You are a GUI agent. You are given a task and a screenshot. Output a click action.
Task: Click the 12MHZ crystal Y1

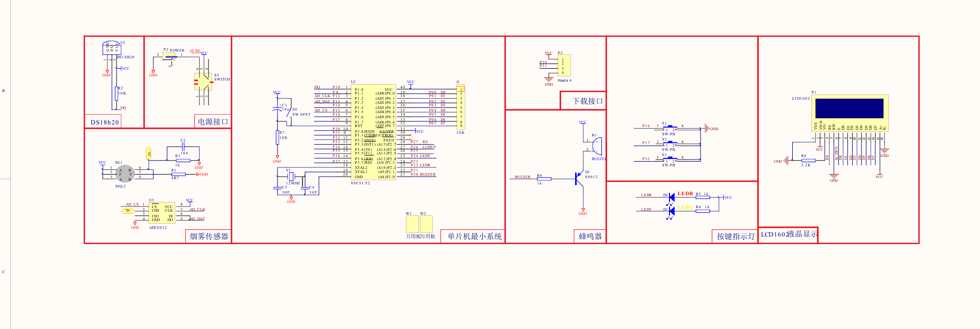tap(291, 177)
